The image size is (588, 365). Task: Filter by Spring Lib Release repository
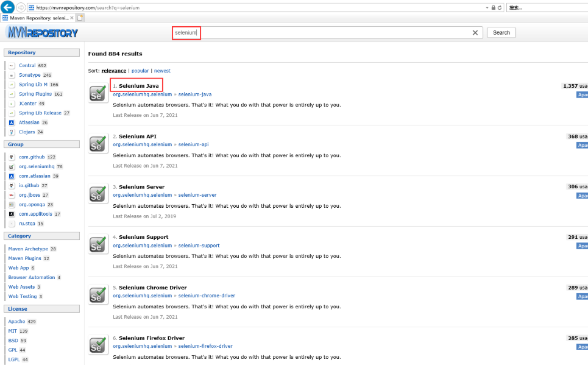40,113
